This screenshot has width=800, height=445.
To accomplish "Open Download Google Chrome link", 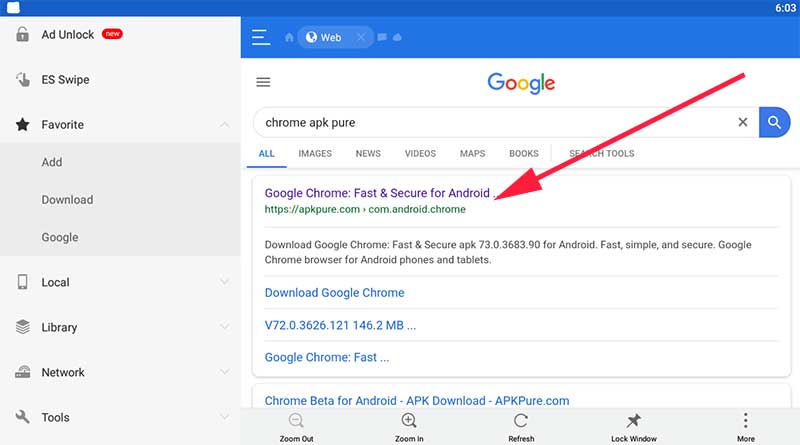I will click(334, 292).
